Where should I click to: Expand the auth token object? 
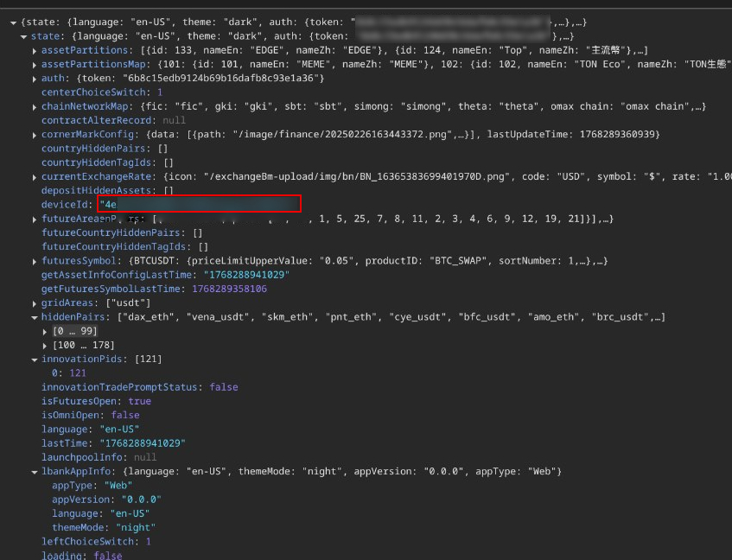coord(35,79)
